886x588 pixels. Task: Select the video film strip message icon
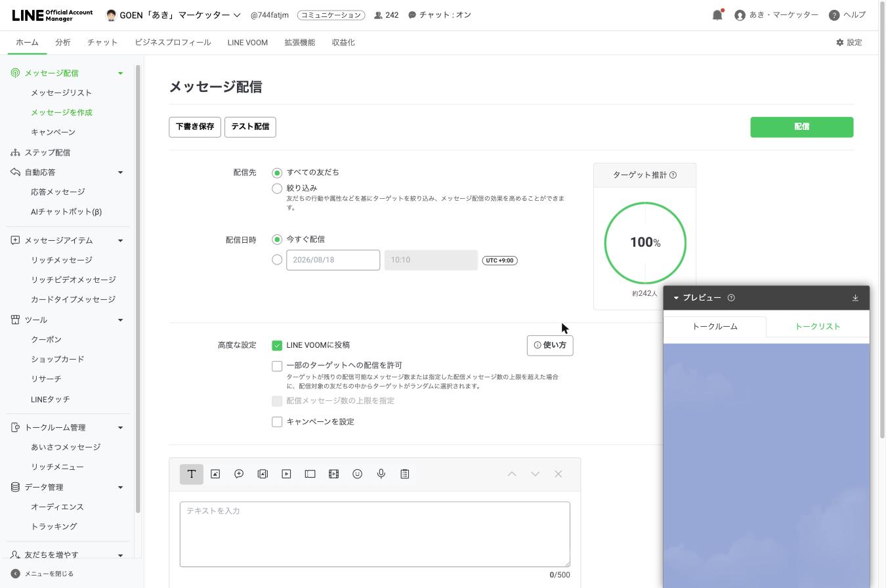(333, 474)
